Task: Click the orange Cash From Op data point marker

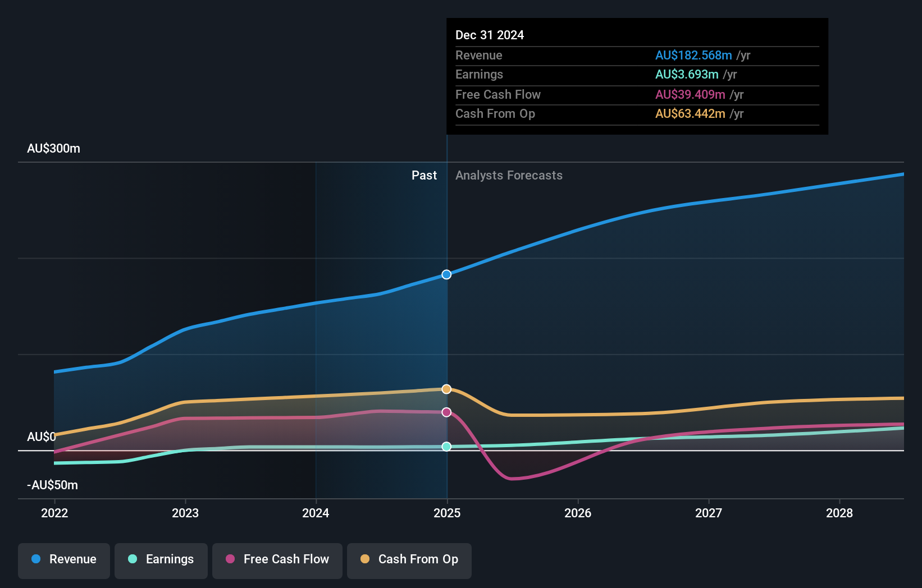Action: pyautogui.click(x=446, y=389)
